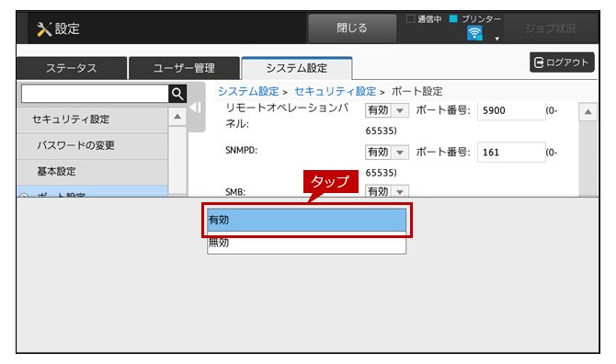Click the 通信中 indicator box
The width and height of the screenshot is (616, 364).
click(x=411, y=19)
